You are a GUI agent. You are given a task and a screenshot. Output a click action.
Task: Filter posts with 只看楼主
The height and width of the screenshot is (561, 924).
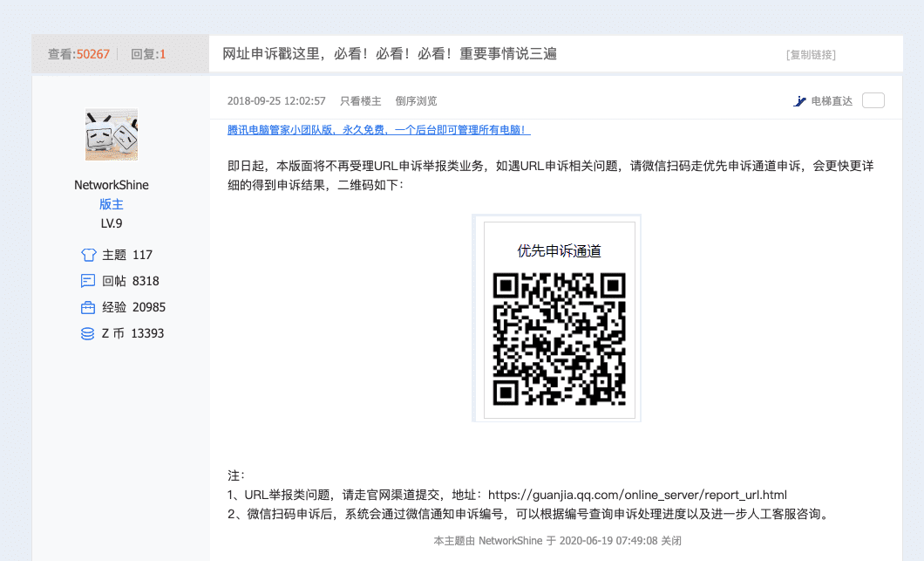click(x=361, y=101)
